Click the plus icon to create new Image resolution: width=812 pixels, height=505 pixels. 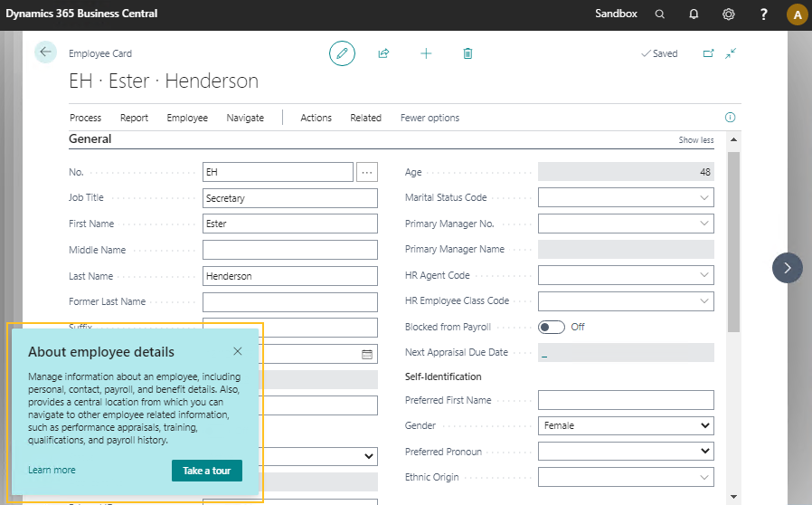pyautogui.click(x=426, y=53)
